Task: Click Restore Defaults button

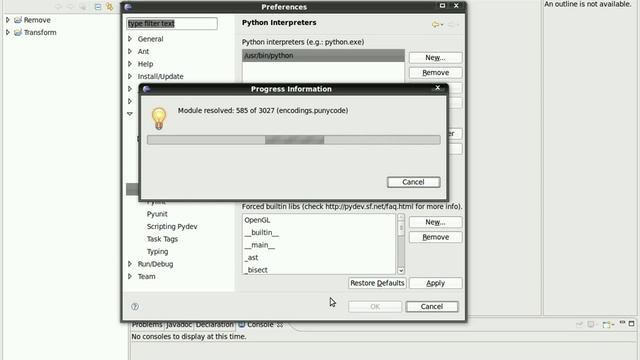Action: click(377, 283)
